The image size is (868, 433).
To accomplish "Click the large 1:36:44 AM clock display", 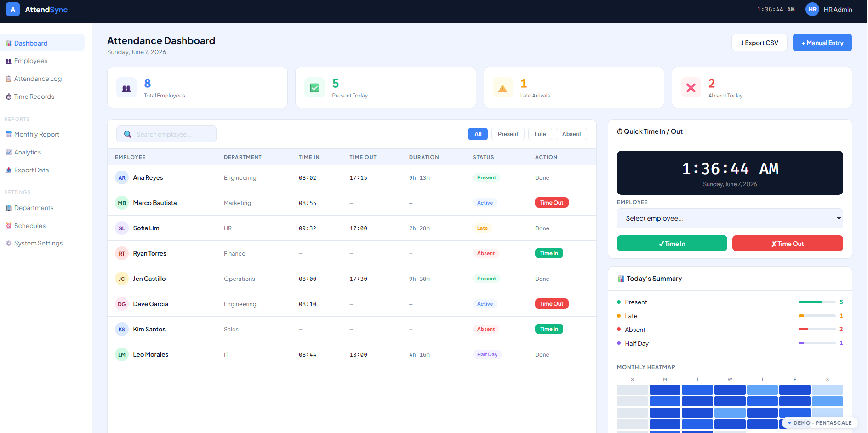I will coord(730,169).
